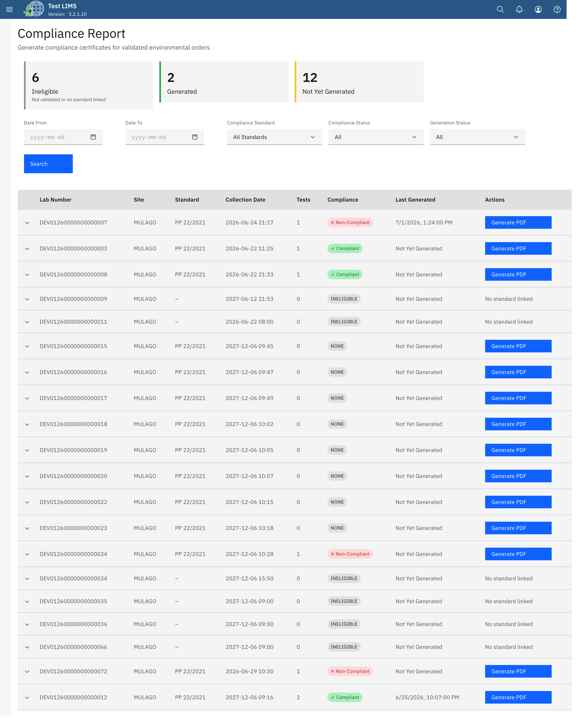
Task: Expand row DEV01260000000000007
Action: click(27, 223)
